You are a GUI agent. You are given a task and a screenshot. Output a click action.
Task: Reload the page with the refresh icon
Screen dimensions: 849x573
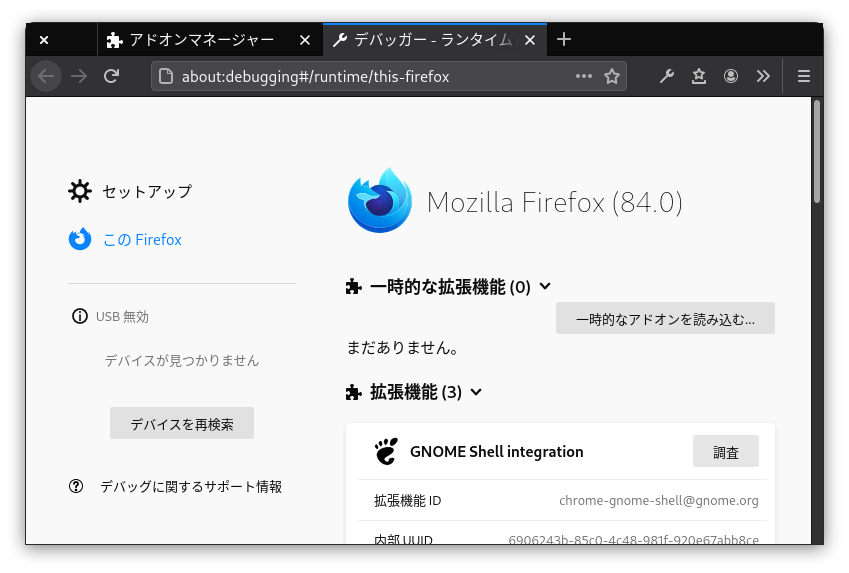coord(112,76)
